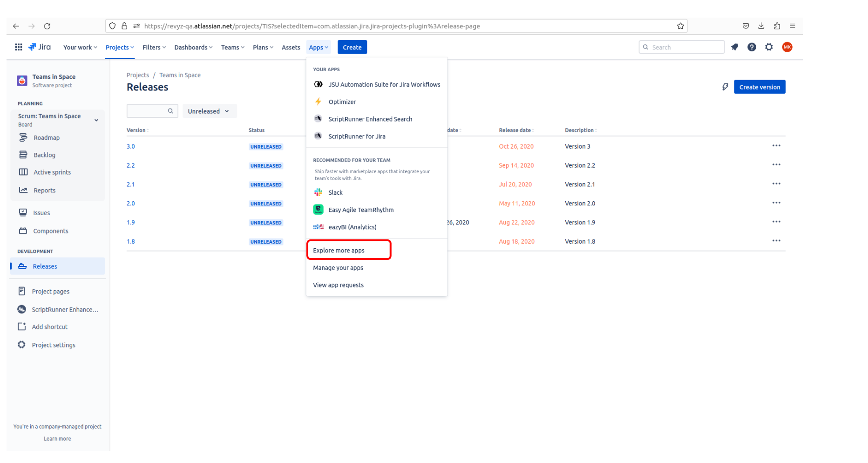Open the browser hamburger menu

[792, 26]
